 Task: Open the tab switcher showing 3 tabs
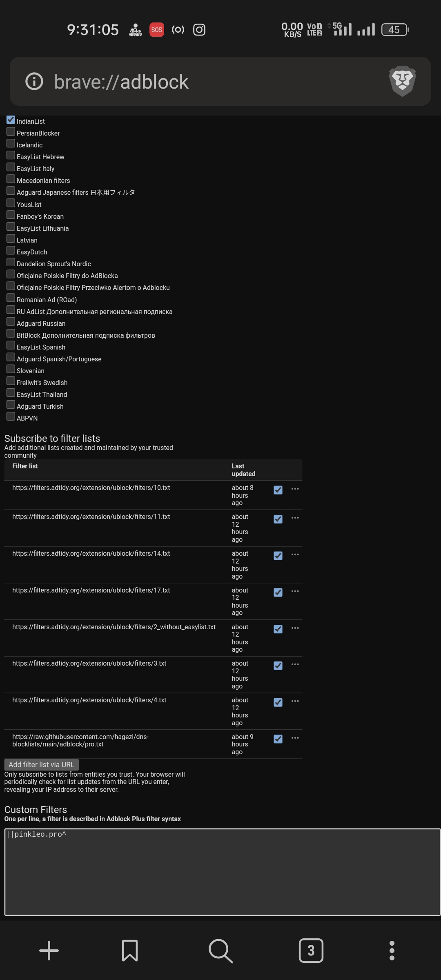click(x=311, y=951)
